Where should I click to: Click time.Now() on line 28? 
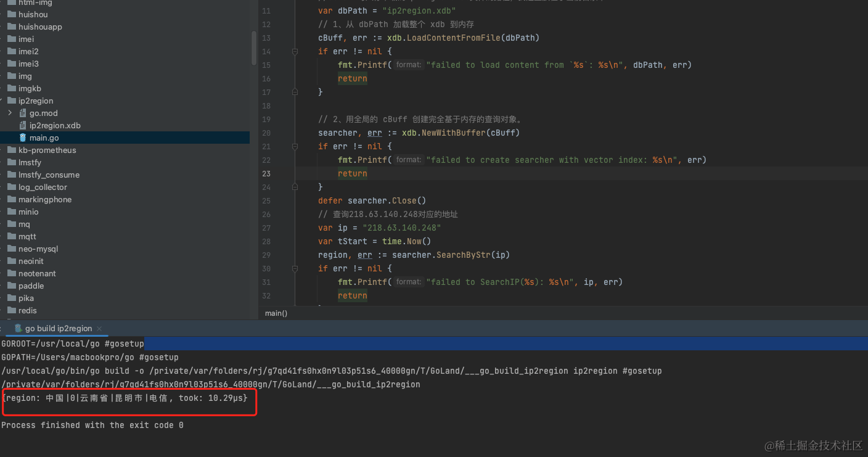click(x=406, y=241)
